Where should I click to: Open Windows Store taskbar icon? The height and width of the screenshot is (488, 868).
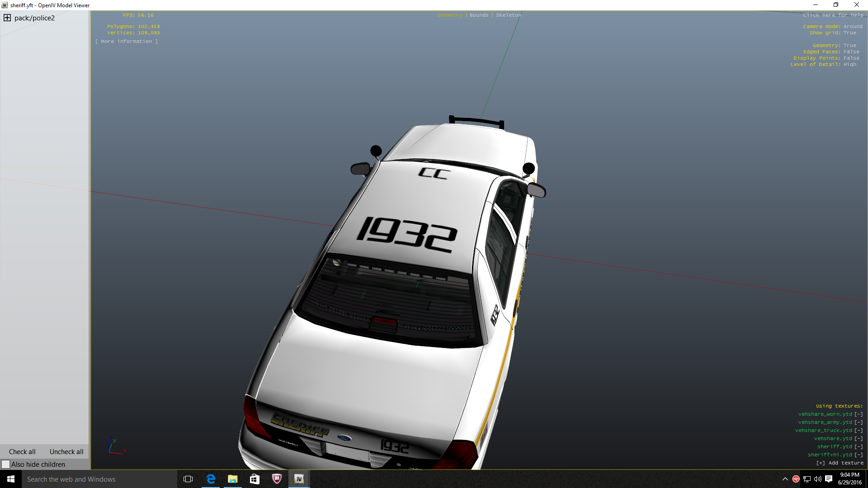point(255,479)
